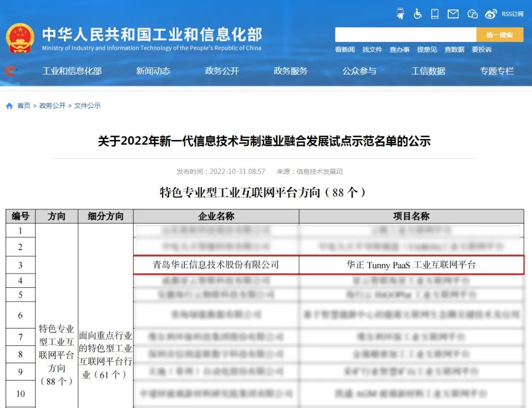532x408 pixels.
Task: Click row number 9 in 编号 column
Action: (x=20, y=372)
